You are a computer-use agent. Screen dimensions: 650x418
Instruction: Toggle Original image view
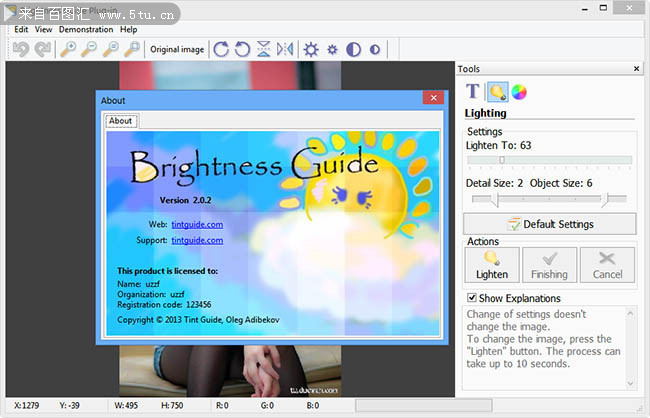tap(177, 49)
